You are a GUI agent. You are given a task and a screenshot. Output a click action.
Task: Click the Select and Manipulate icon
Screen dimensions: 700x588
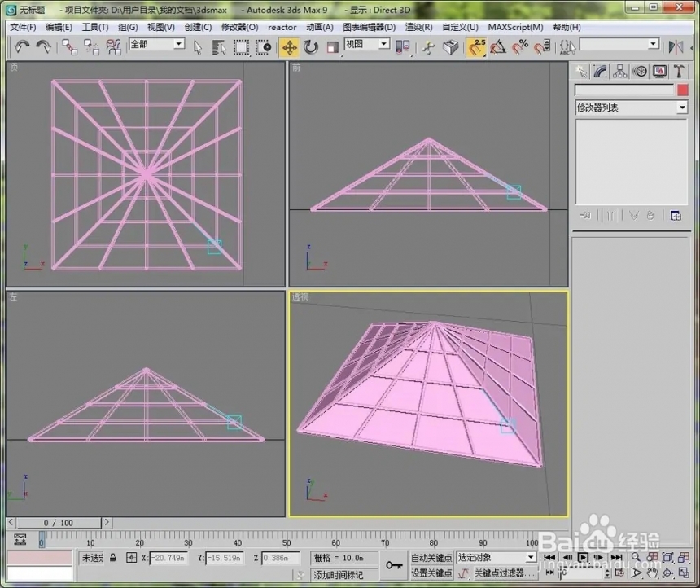click(429, 47)
